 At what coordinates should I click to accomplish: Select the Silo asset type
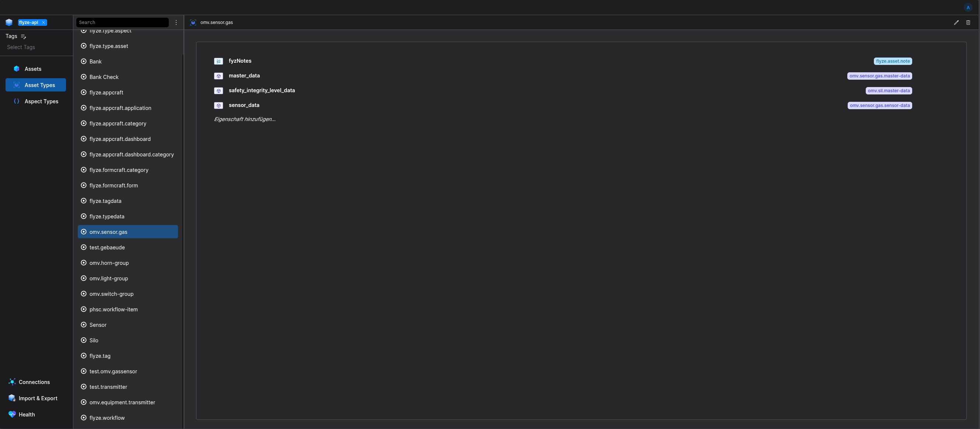tap(94, 340)
